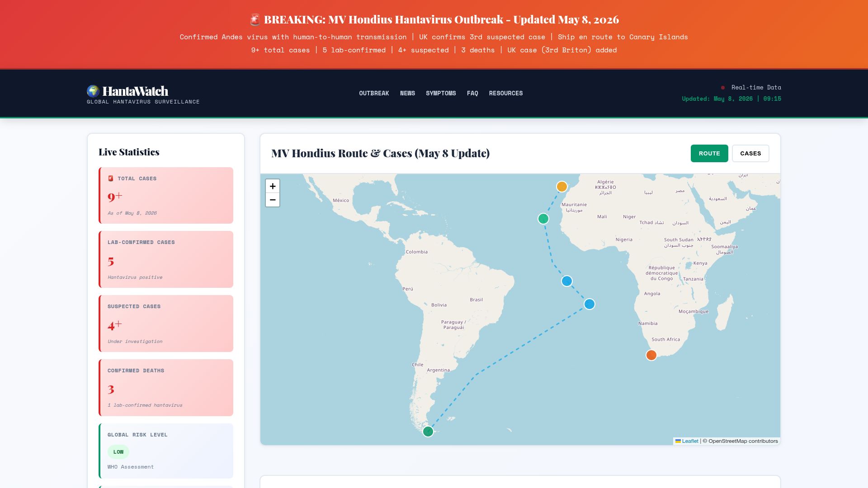Click the 'MV Hondius Route & Cases' map title
This screenshot has width=868, height=488.
pyautogui.click(x=380, y=153)
